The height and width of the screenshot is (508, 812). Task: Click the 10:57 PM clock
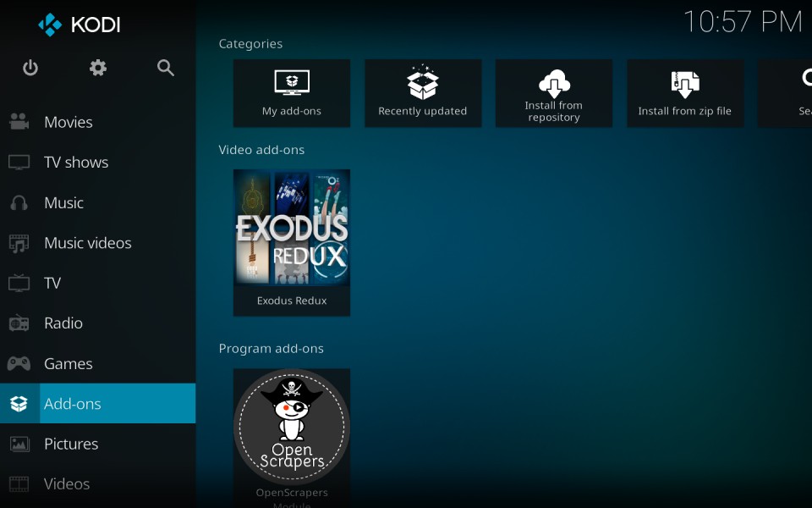tap(743, 22)
